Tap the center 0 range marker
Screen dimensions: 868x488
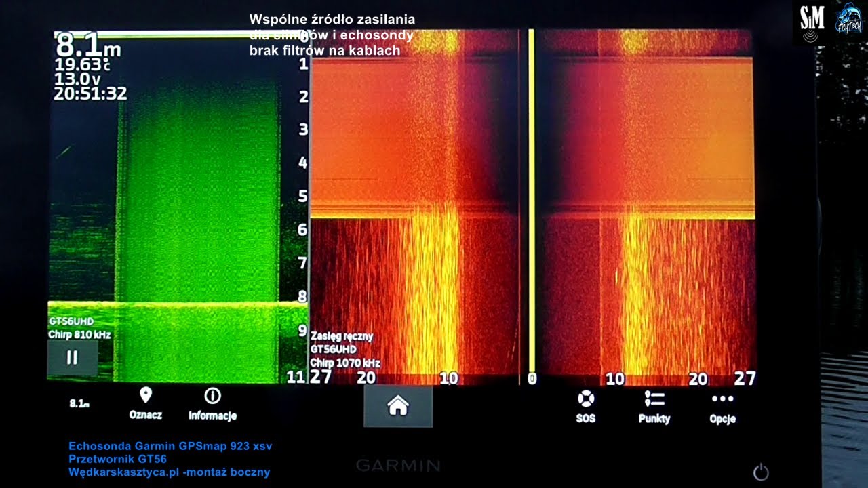(532, 378)
